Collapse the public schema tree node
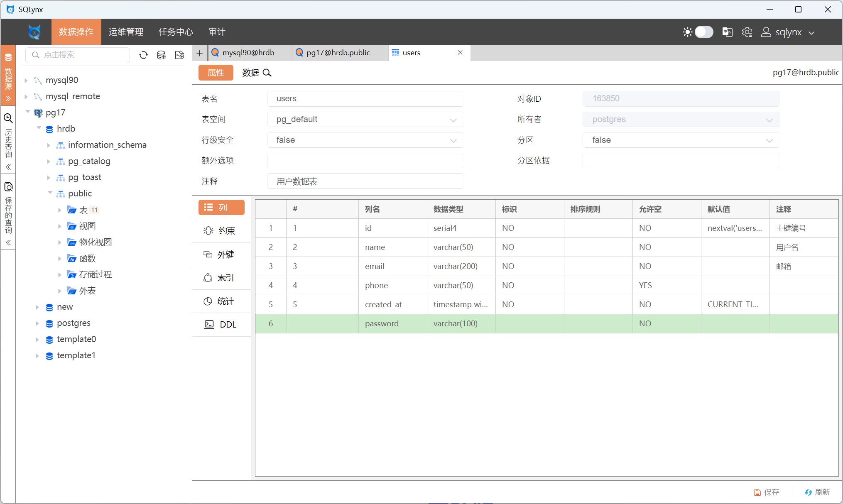The height and width of the screenshot is (504, 843). click(x=50, y=193)
